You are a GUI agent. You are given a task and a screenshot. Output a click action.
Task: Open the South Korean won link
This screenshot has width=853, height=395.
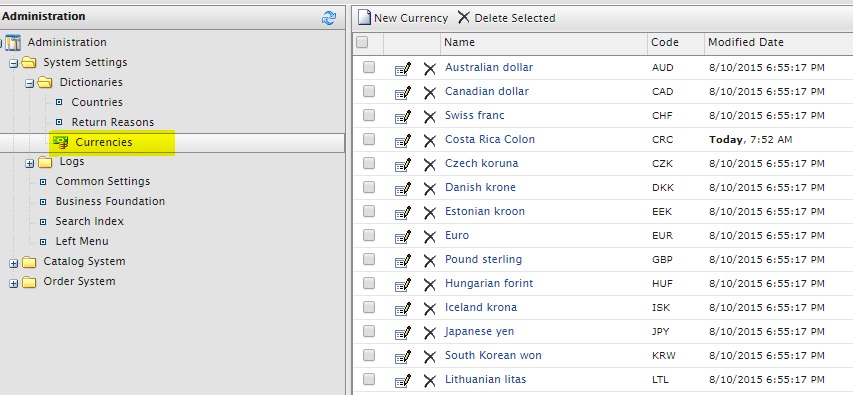coord(493,355)
